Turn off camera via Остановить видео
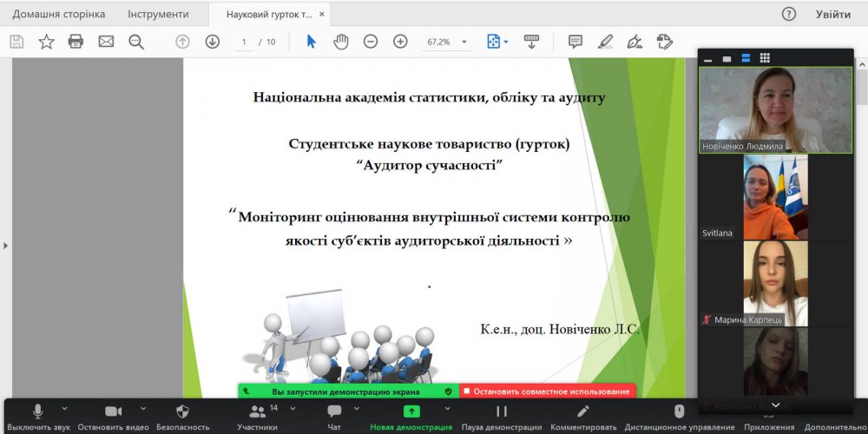This screenshot has height=434, width=868. pos(113,417)
